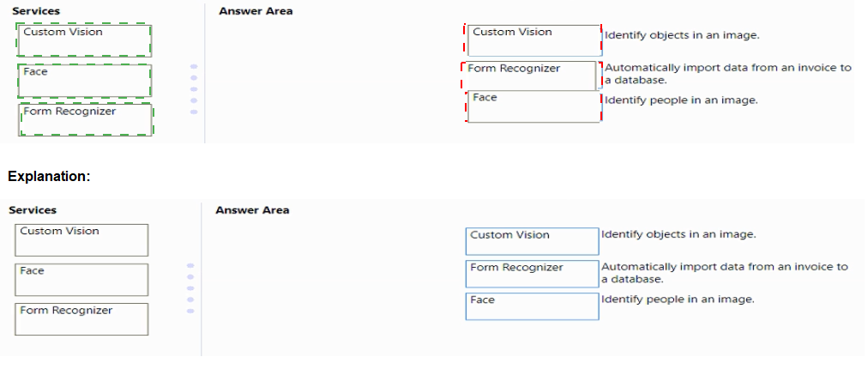Pick Form Recognizer service under Explanation
The width and height of the screenshot is (868, 369).
tap(81, 318)
